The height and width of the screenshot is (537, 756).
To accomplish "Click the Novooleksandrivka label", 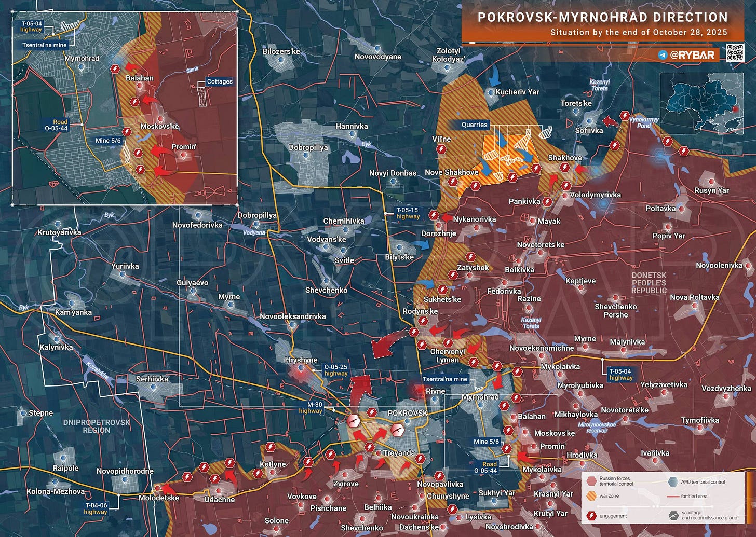I will 293,316.
